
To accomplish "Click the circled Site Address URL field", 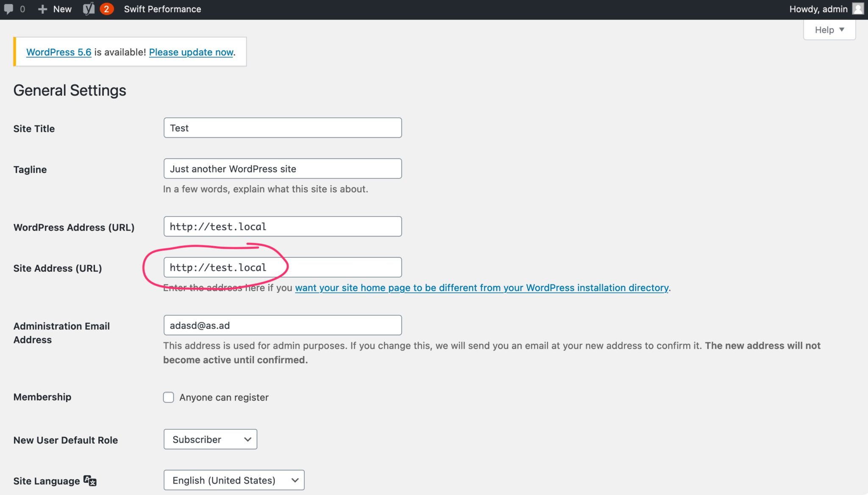I will 282,267.
